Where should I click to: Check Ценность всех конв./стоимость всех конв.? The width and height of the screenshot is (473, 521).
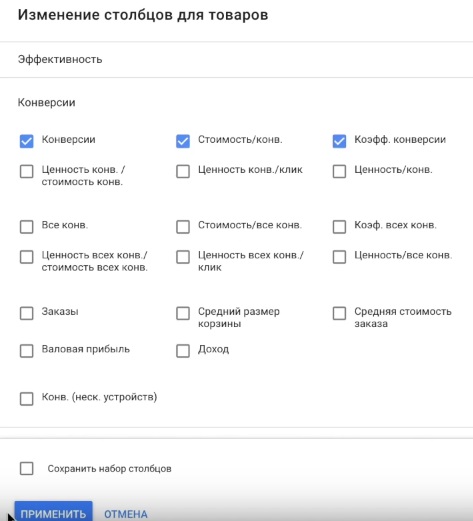point(26,257)
